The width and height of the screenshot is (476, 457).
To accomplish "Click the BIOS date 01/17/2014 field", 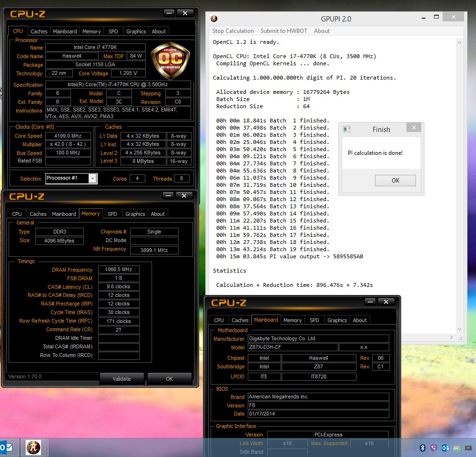I will 318,414.
